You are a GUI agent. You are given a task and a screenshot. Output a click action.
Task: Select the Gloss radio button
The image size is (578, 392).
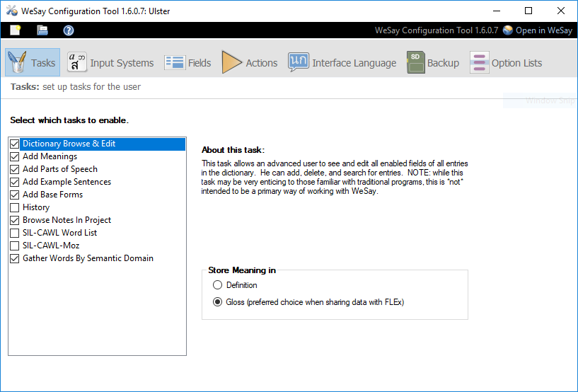coord(217,302)
